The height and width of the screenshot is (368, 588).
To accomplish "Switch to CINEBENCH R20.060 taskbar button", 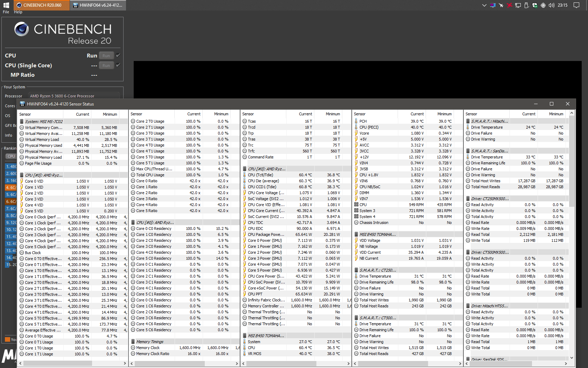I will point(42,5).
